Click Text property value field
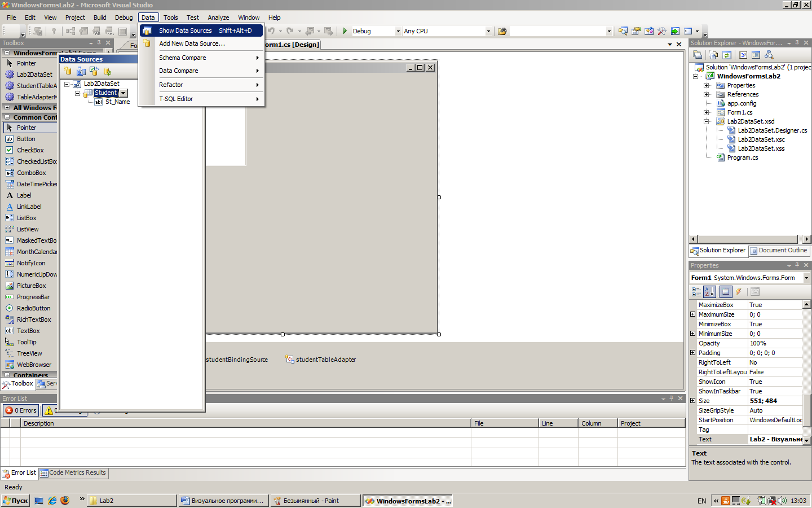812x508 pixels. click(x=775, y=439)
